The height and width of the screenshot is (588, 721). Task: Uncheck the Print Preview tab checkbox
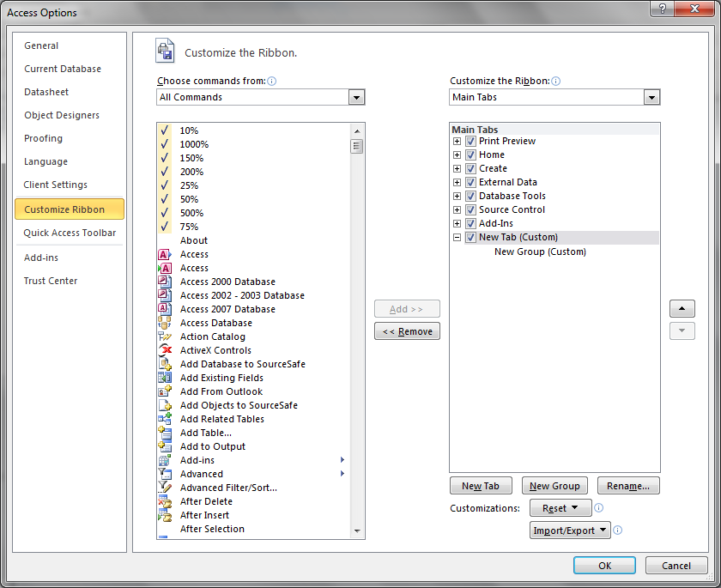point(470,141)
